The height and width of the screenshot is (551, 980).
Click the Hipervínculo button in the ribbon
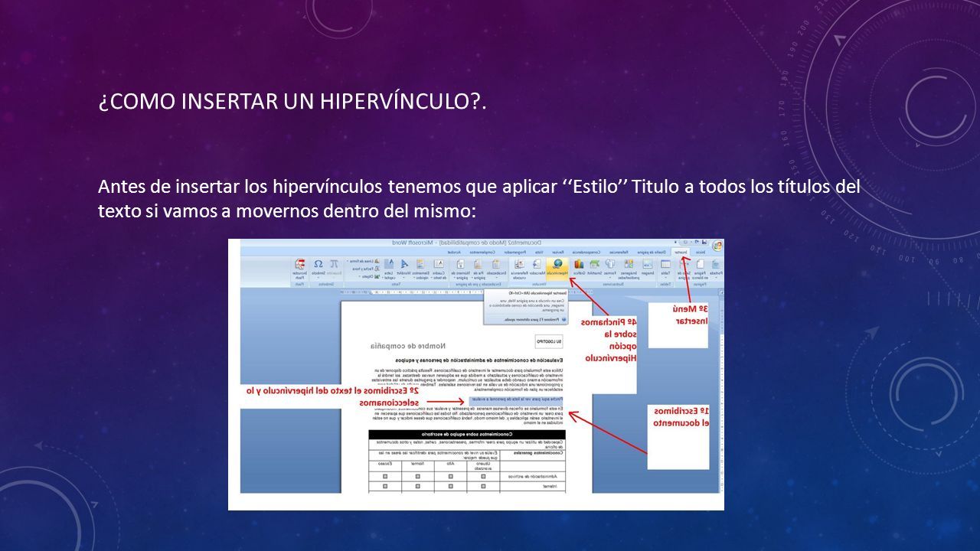coord(557,268)
